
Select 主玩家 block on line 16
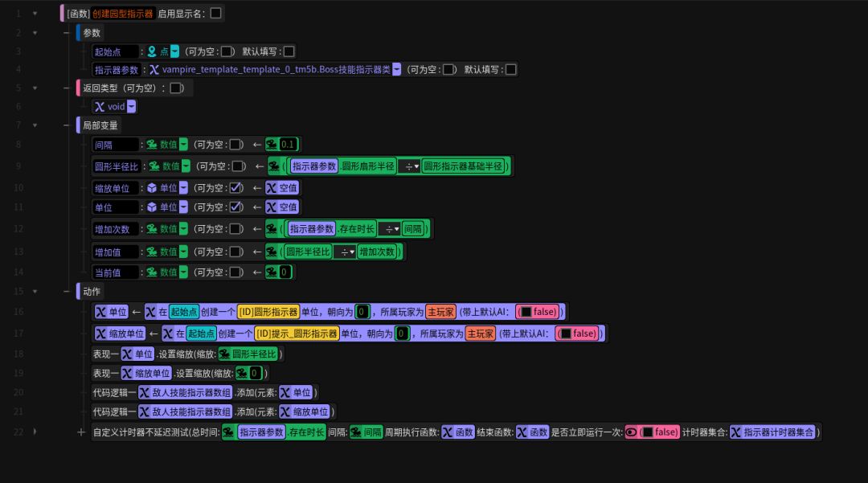click(x=440, y=312)
